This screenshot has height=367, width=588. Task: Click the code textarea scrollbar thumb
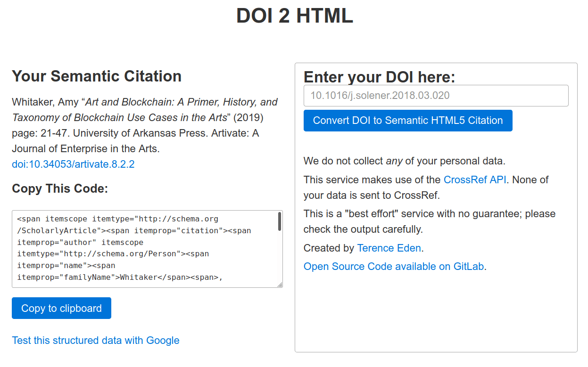(279, 221)
